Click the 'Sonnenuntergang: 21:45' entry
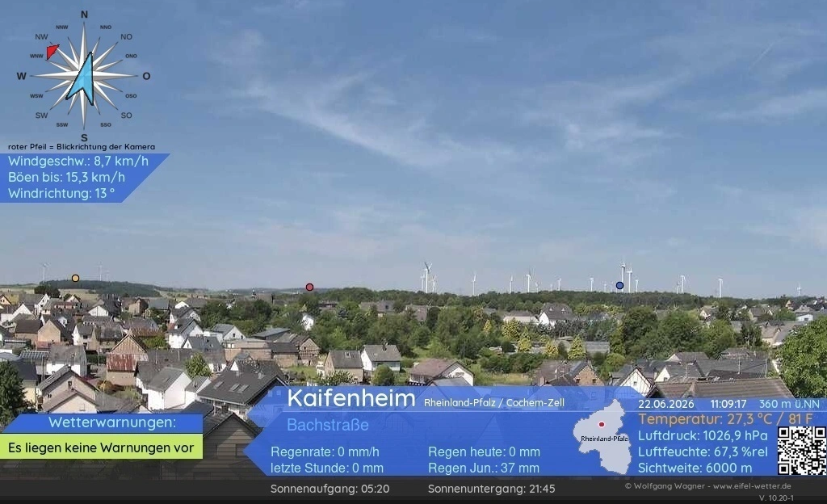 pyautogui.click(x=492, y=489)
